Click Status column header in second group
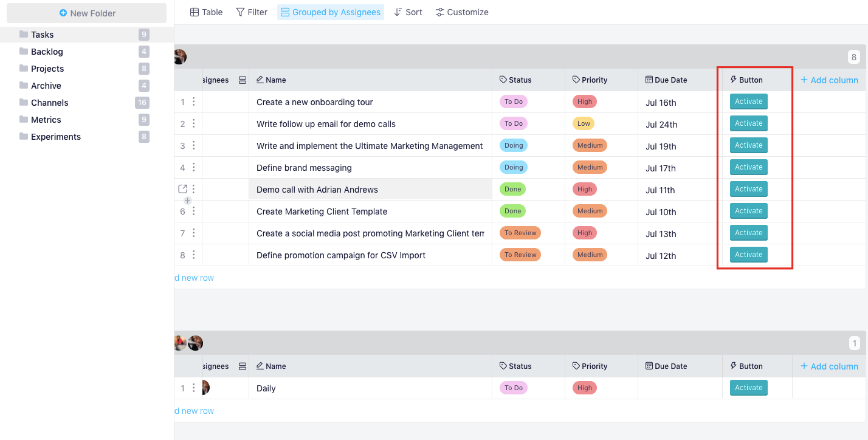Viewport: 868px width, 440px height. 528,366
